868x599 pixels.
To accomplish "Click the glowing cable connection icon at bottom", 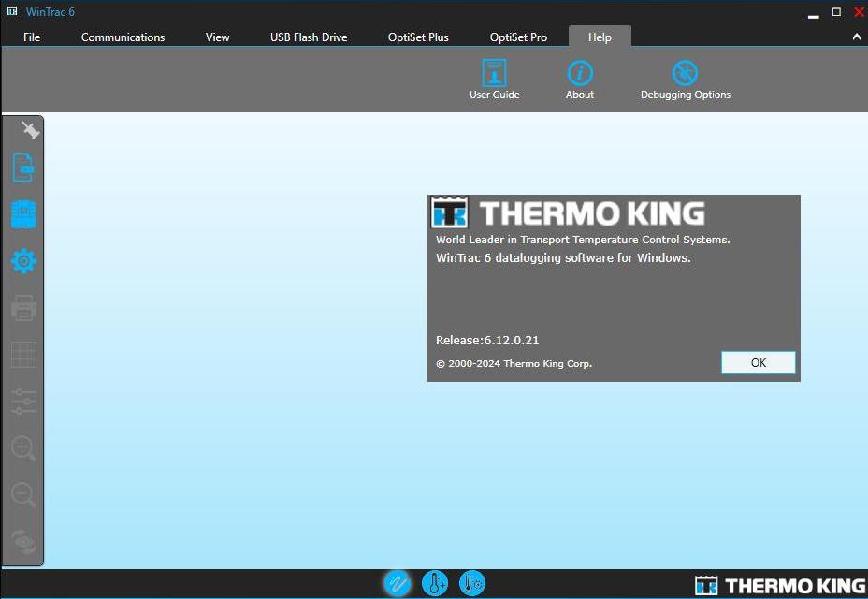I will 398,583.
